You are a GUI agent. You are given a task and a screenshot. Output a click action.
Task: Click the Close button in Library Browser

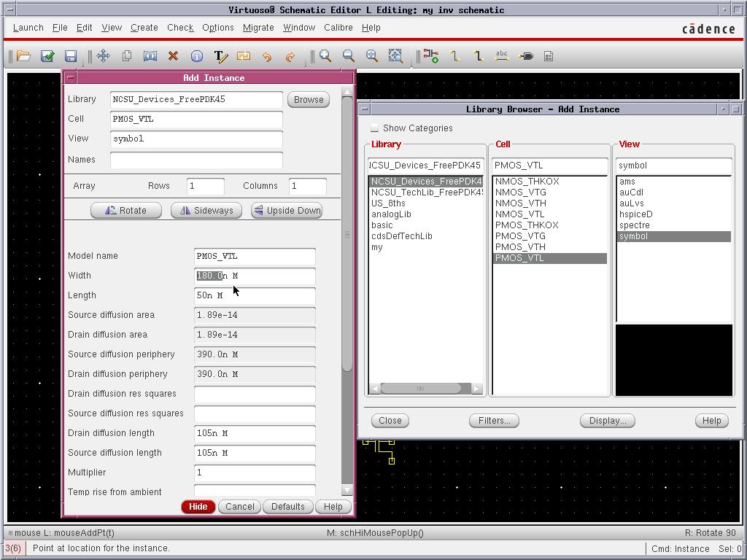[x=390, y=421]
